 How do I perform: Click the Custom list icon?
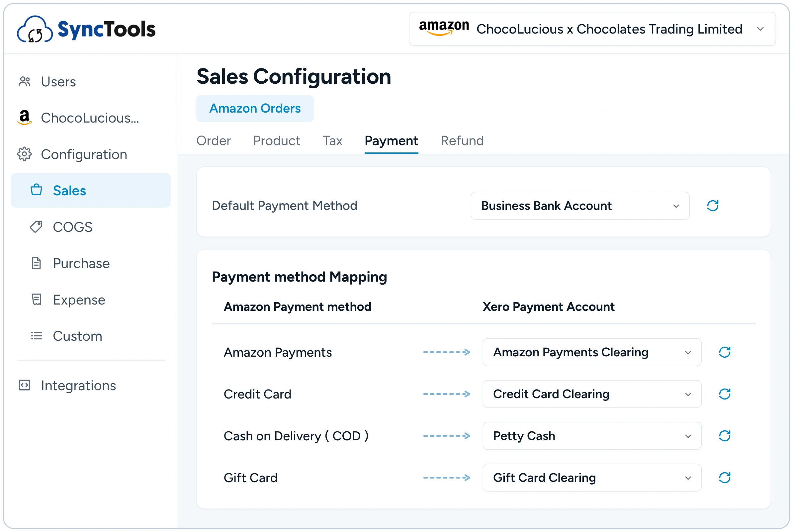36,336
